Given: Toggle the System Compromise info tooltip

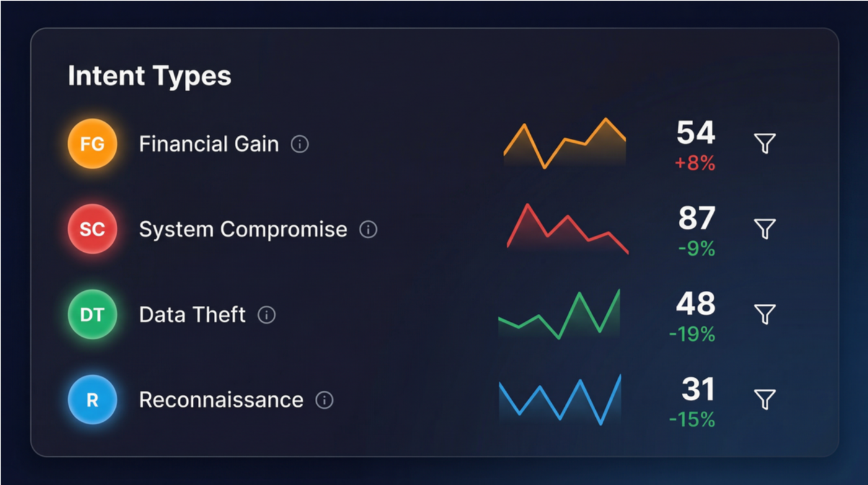Looking at the screenshot, I should point(368,229).
